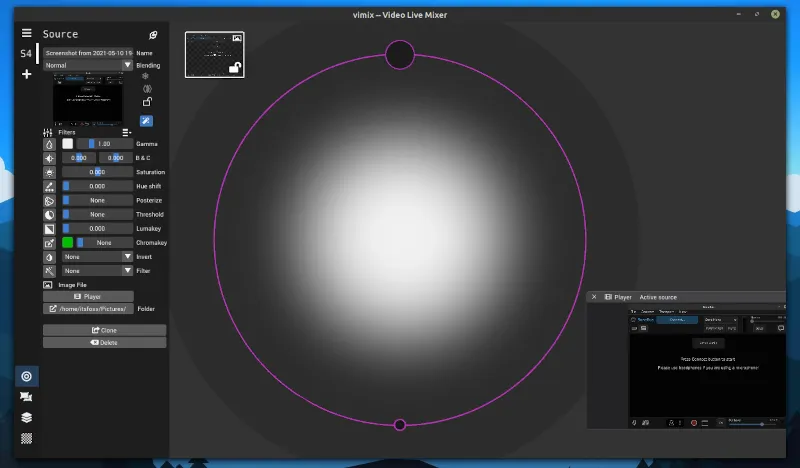The height and width of the screenshot is (468, 800).
Task: Click the snowflake icon below Blending
Action: click(145, 76)
